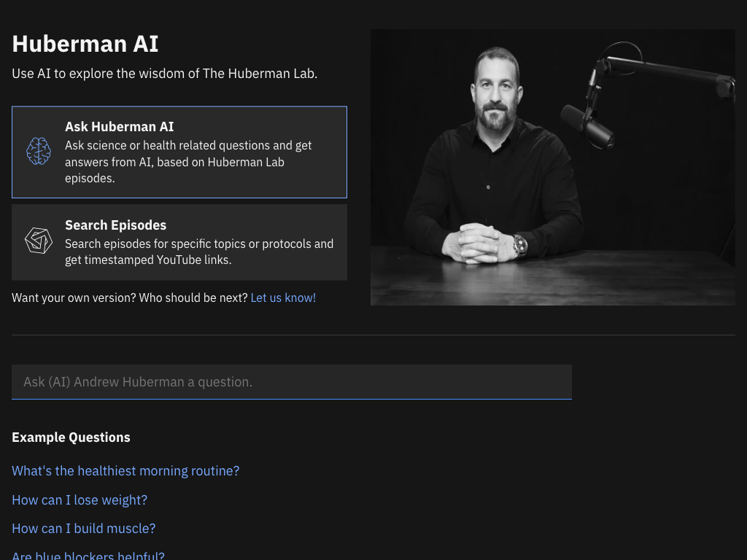Focus the Ask (AI) Andrew Huberman question field
This screenshot has width=747, height=560.
[292, 382]
